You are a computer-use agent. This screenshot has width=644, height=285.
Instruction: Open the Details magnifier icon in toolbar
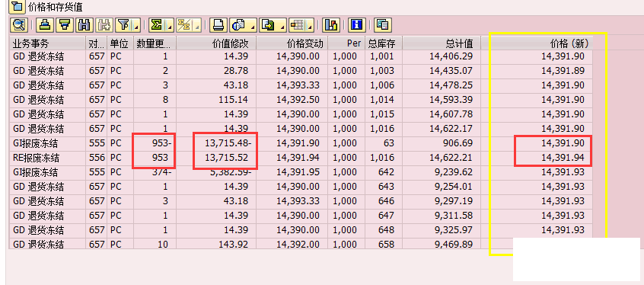(x=19, y=25)
